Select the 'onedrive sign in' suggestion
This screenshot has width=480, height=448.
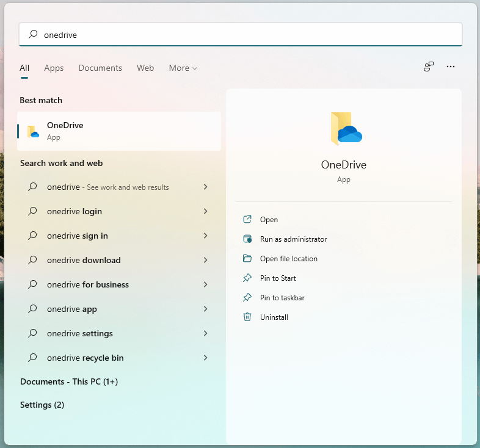point(119,236)
